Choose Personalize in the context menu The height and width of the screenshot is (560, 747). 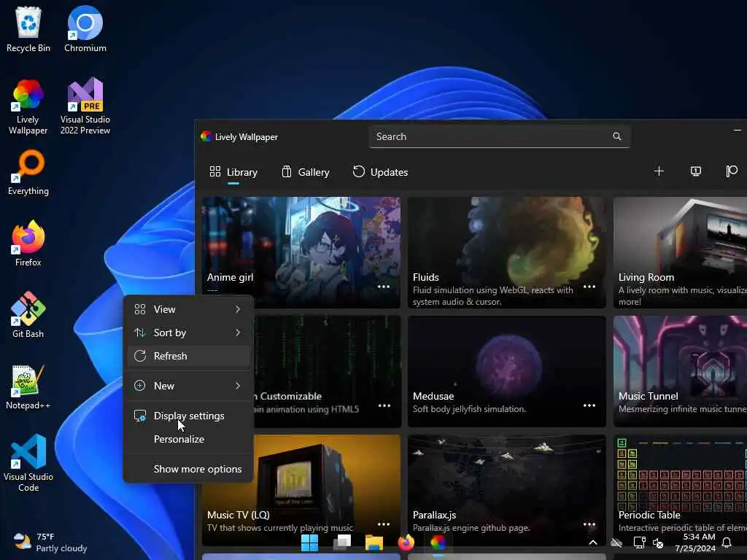(x=188, y=440)
